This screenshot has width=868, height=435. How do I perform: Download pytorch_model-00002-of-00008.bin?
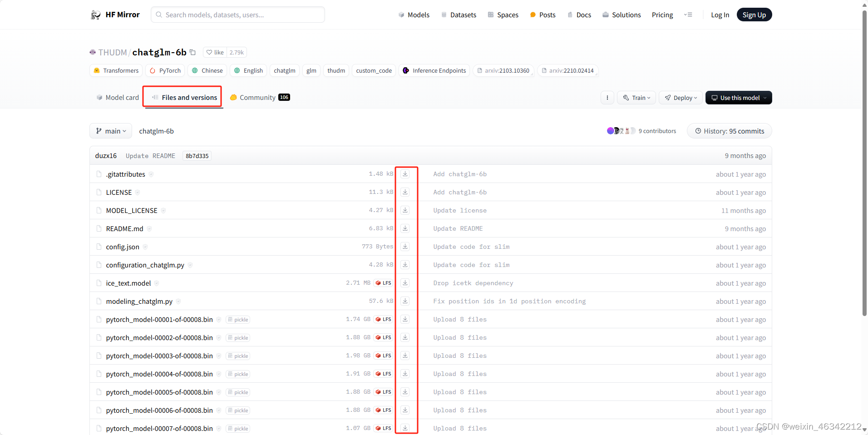click(x=405, y=337)
